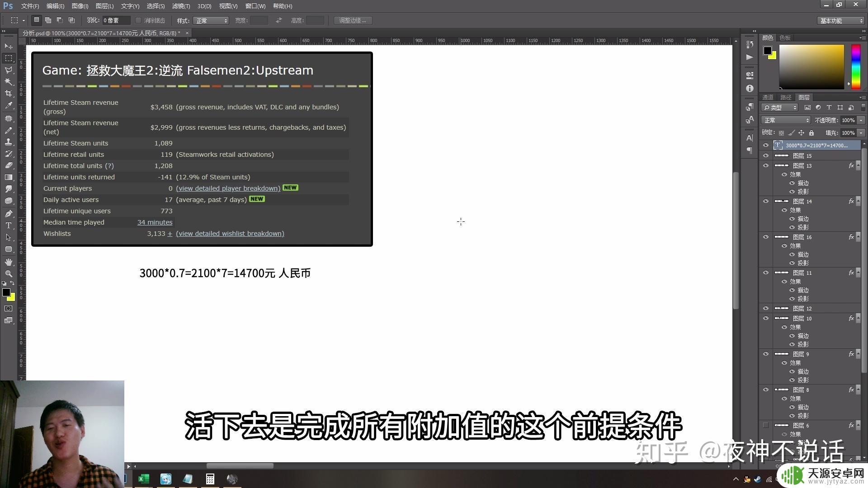Image resolution: width=868 pixels, height=488 pixels.
Task: Open the 填充 fill dropdown arrow
Action: (x=861, y=133)
